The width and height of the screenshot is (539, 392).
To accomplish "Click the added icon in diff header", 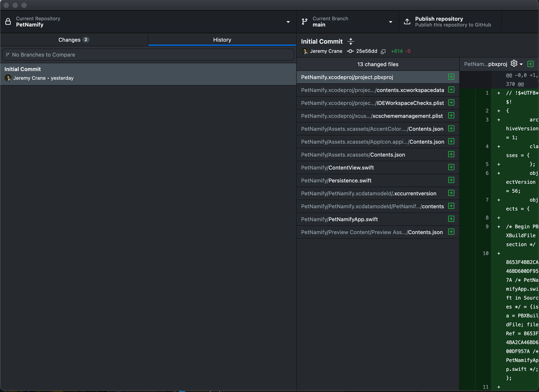I will (x=530, y=64).
